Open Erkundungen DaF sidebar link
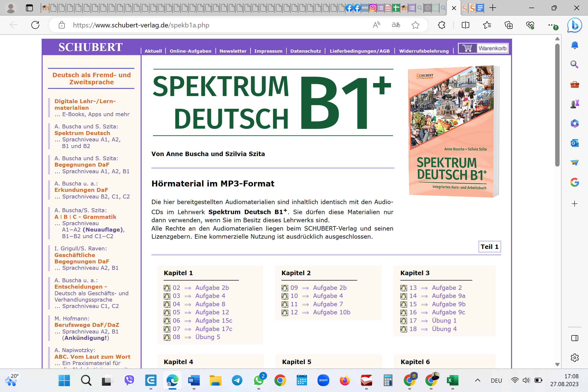This screenshot has width=588, height=392. coord(81,190)
